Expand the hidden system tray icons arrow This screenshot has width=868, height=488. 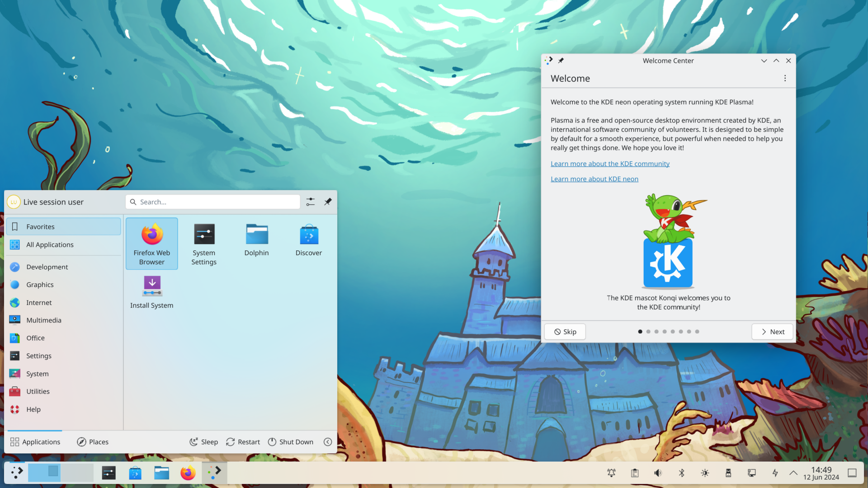click(x=793, y=473)
